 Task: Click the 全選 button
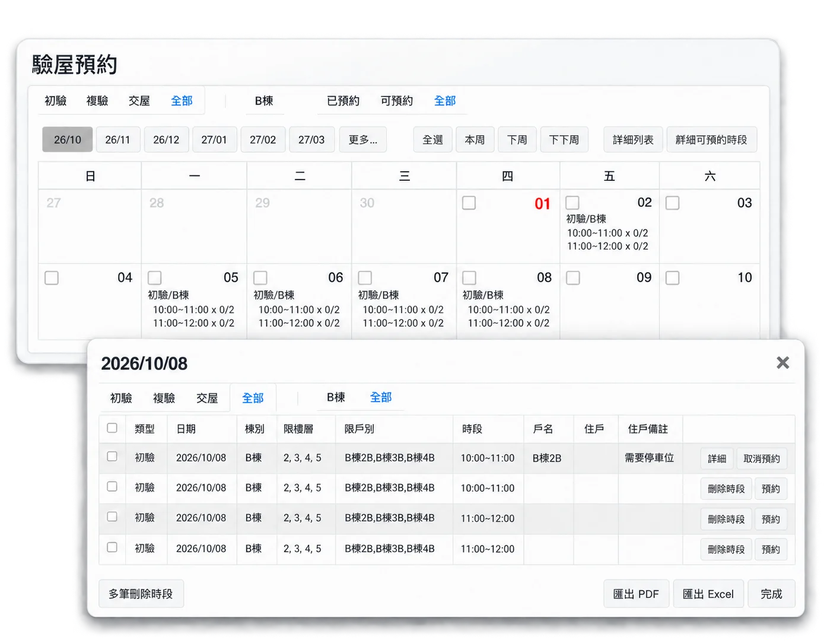(433, 139)
